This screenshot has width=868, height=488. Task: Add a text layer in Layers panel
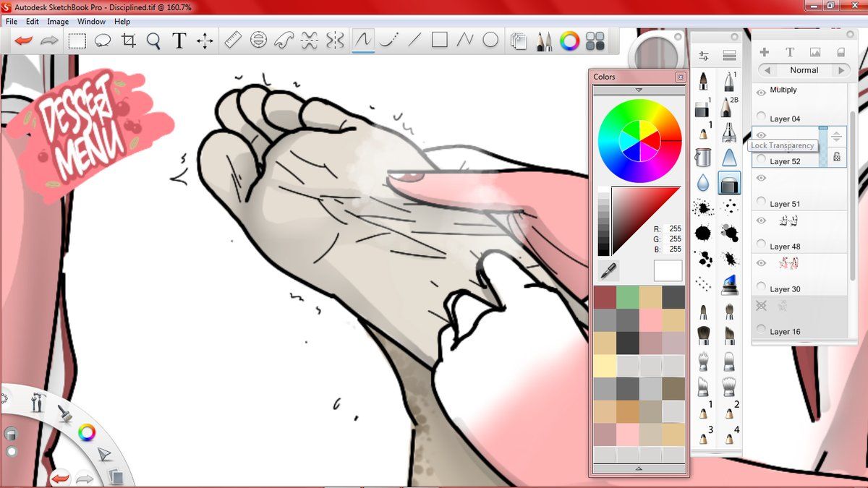click(x=790, y=52)
